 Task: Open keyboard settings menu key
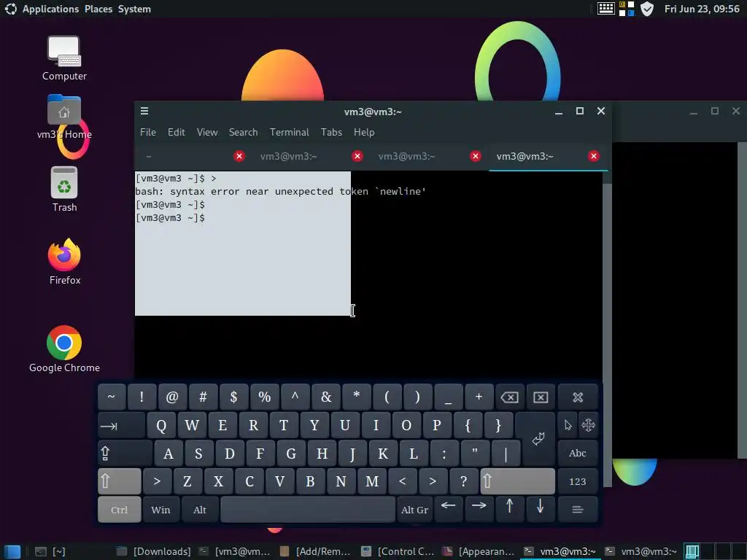(578, 510)
